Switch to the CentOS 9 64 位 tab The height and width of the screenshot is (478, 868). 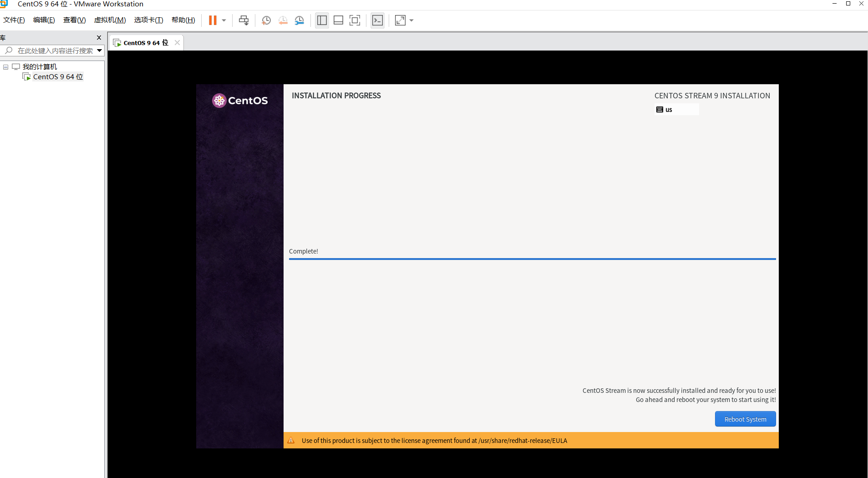point(146,43)
